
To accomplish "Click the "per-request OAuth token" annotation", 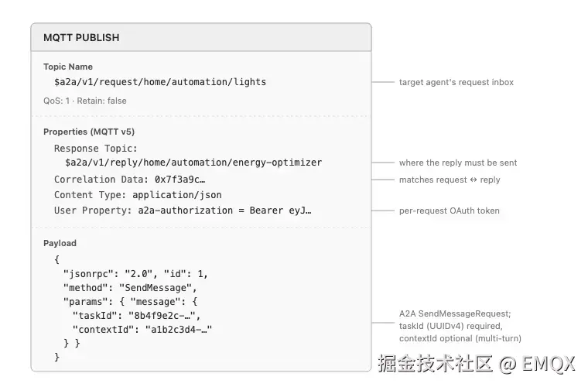I will click(x=450, y=211).
